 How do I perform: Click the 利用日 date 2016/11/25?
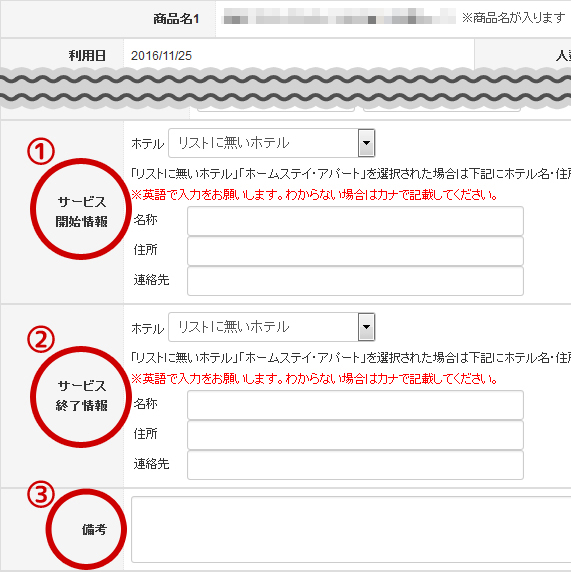coord(161,56)
